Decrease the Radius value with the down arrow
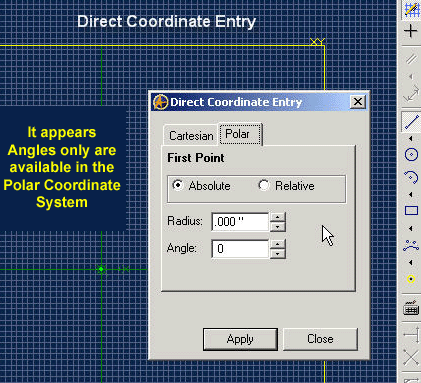The width and height of the screenshot is (421, 383). tap(278, 227)
